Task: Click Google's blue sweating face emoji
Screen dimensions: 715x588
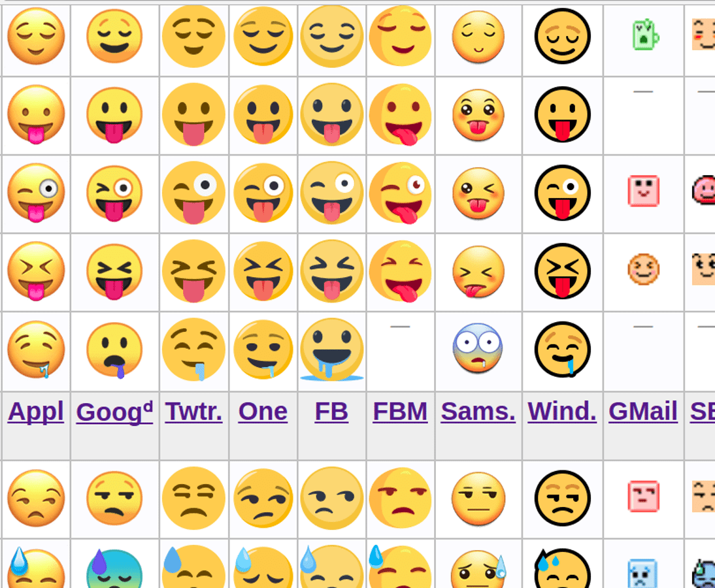Action: click(x=114, y=568)
